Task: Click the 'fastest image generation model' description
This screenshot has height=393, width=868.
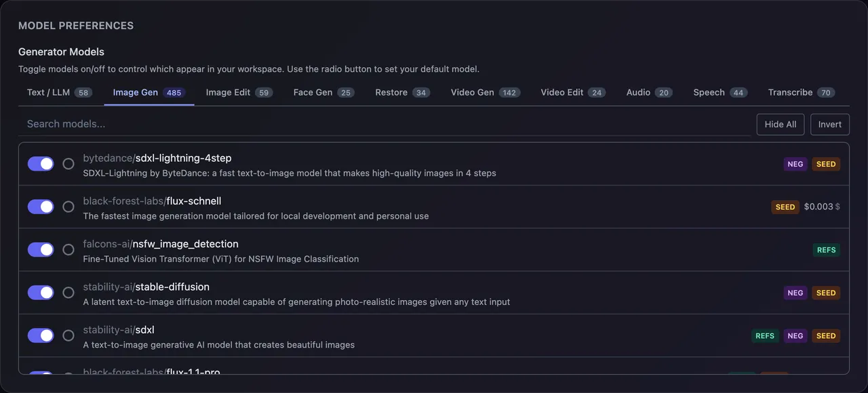Action: coord(256,216)
